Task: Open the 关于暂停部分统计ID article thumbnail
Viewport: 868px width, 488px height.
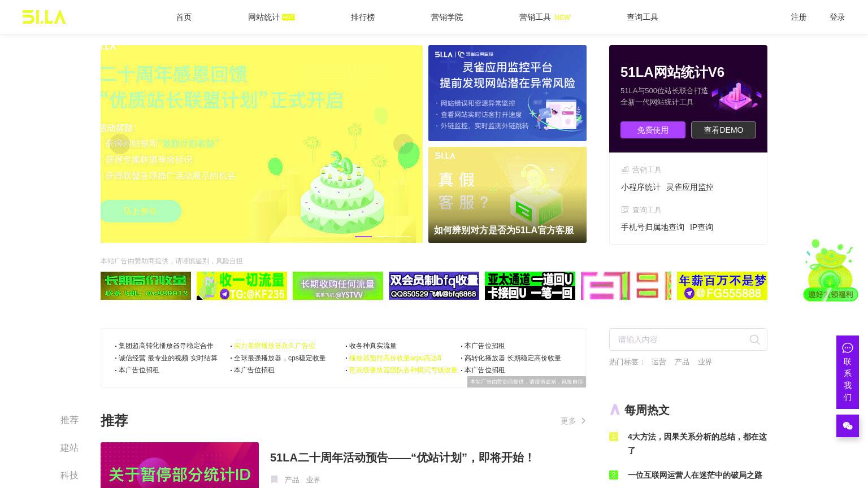Action: point(180,465)
